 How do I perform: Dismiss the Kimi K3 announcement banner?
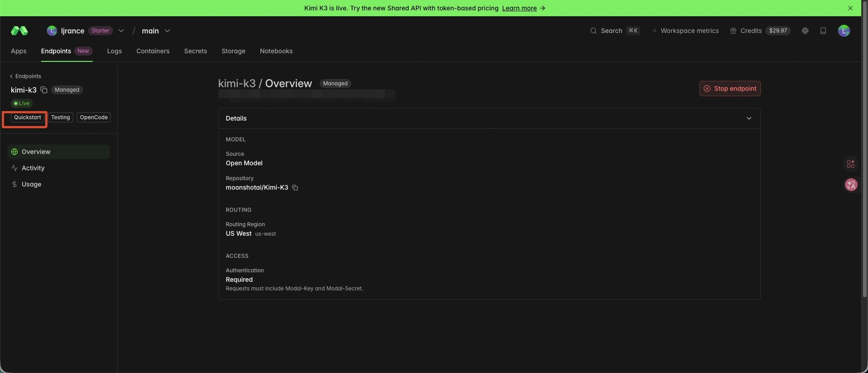point(850,8)
